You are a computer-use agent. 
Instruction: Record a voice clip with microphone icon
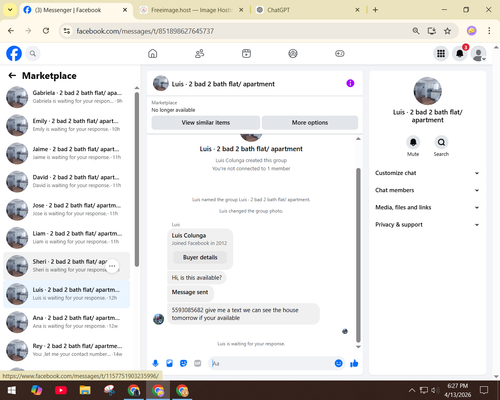point(155,363)
